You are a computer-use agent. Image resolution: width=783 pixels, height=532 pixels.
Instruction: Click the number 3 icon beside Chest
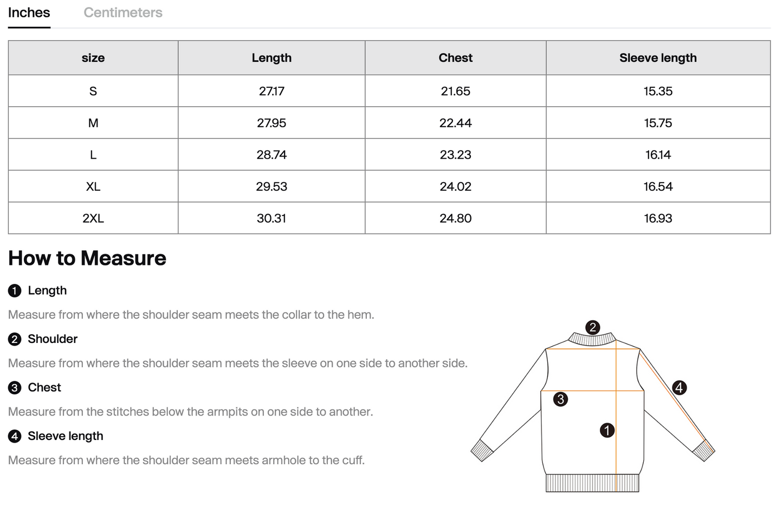pos(15,388)
